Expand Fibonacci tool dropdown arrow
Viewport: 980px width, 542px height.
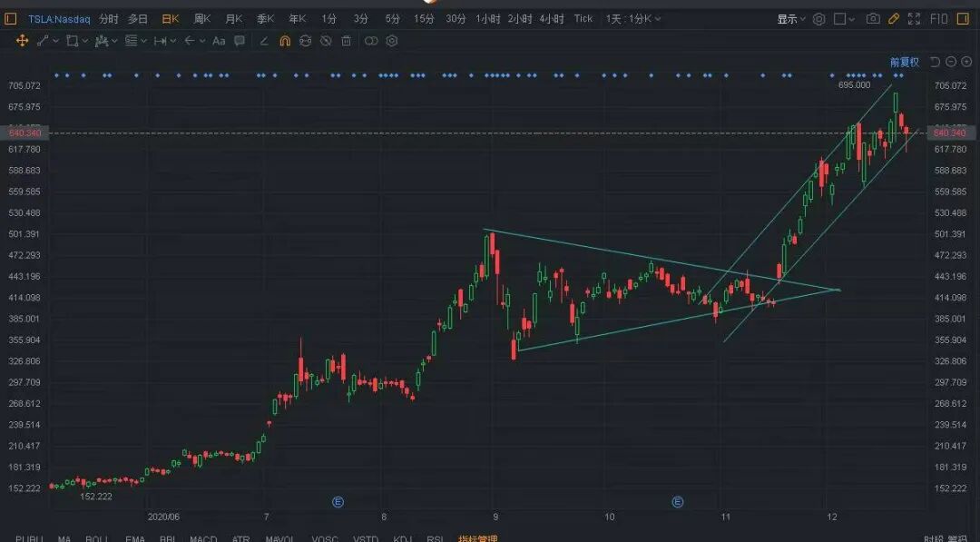143,41
